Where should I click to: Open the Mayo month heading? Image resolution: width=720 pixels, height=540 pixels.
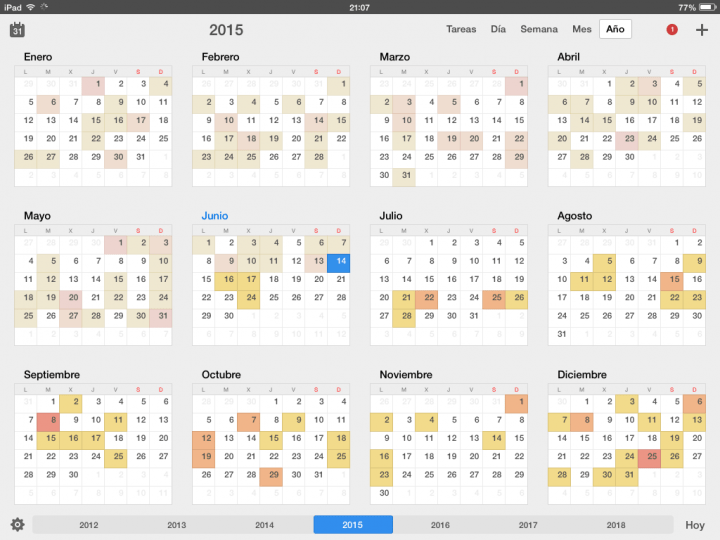[x=37, y=216]
